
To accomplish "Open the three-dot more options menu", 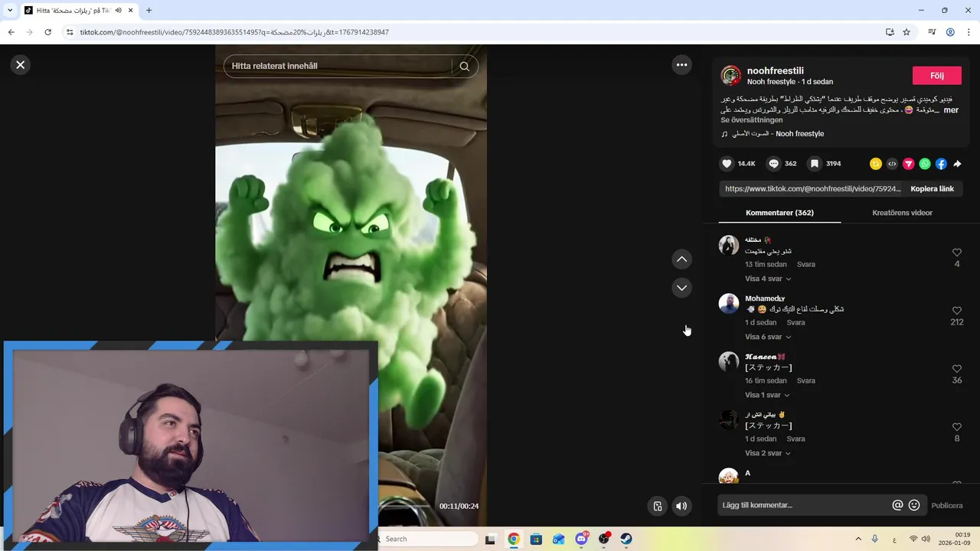I will coord(682,65).
